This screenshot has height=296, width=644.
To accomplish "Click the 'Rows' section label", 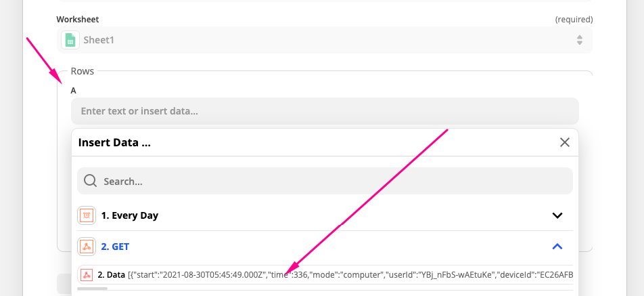I will point(83,71).
